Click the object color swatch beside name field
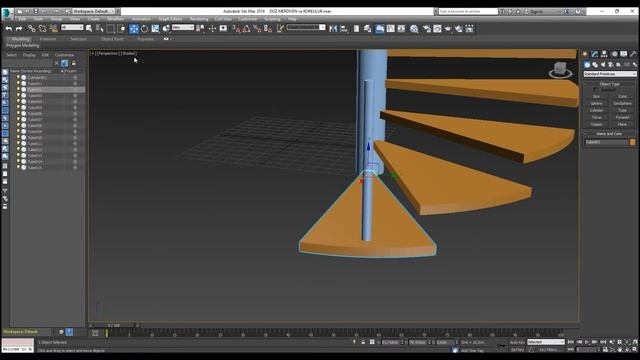The image size is (640, 360). (x=633, y=142)
